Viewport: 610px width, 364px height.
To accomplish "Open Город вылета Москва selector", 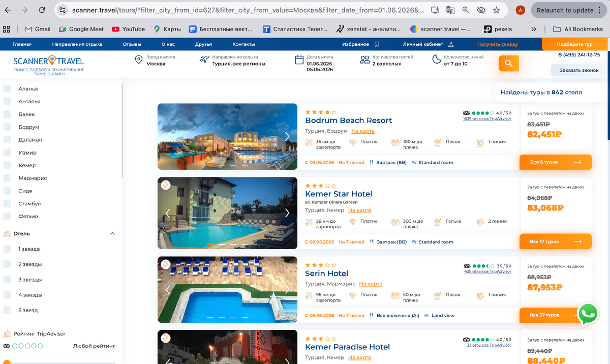I will click(x=155, y=60).
